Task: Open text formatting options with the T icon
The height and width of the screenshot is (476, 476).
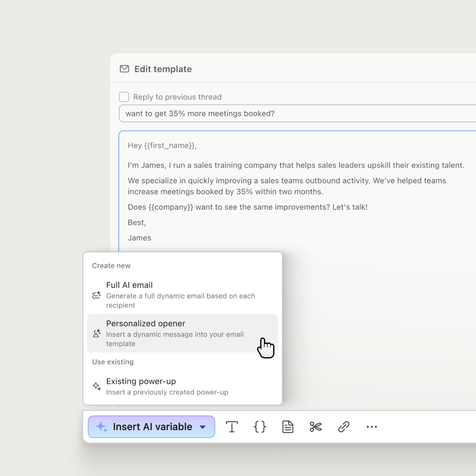Action: coord(232,427)
